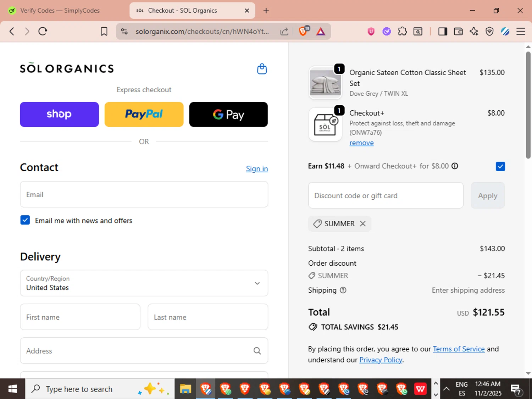Open Brave VPN shield icon

tap(489, 32)
